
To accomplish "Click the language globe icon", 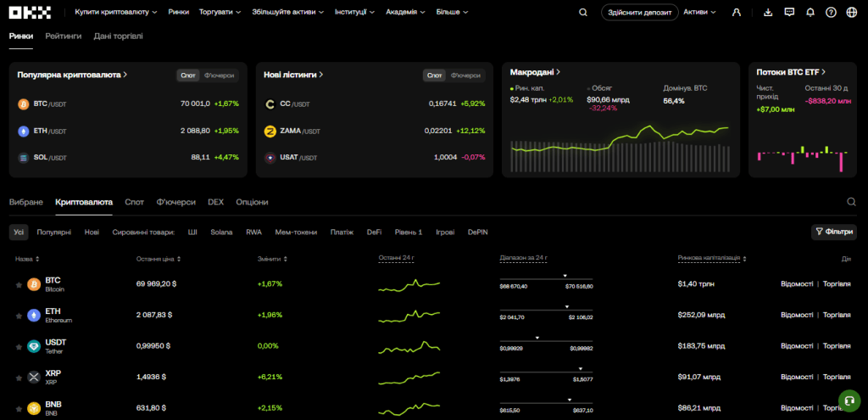I will pos(852,12).
